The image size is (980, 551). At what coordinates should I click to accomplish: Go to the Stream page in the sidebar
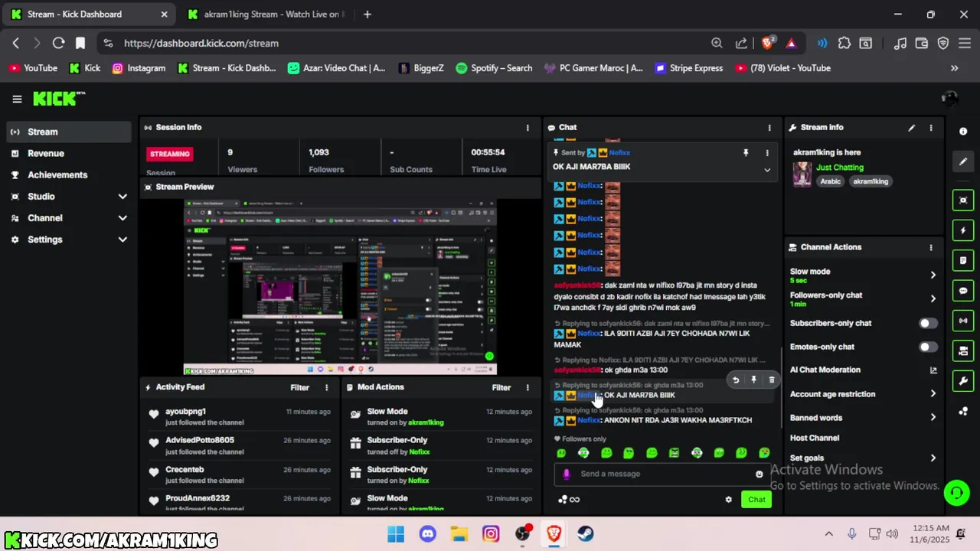[70, 132]
